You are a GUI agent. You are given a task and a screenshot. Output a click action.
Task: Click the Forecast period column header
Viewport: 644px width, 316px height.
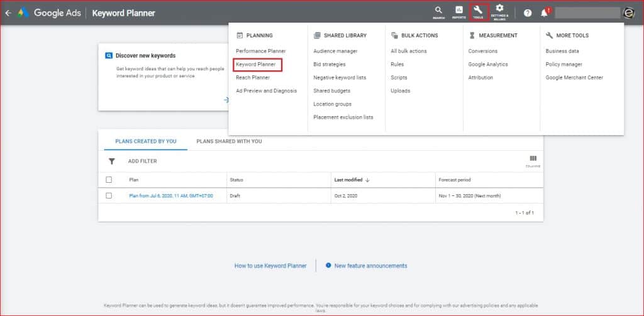coord(455,180)
